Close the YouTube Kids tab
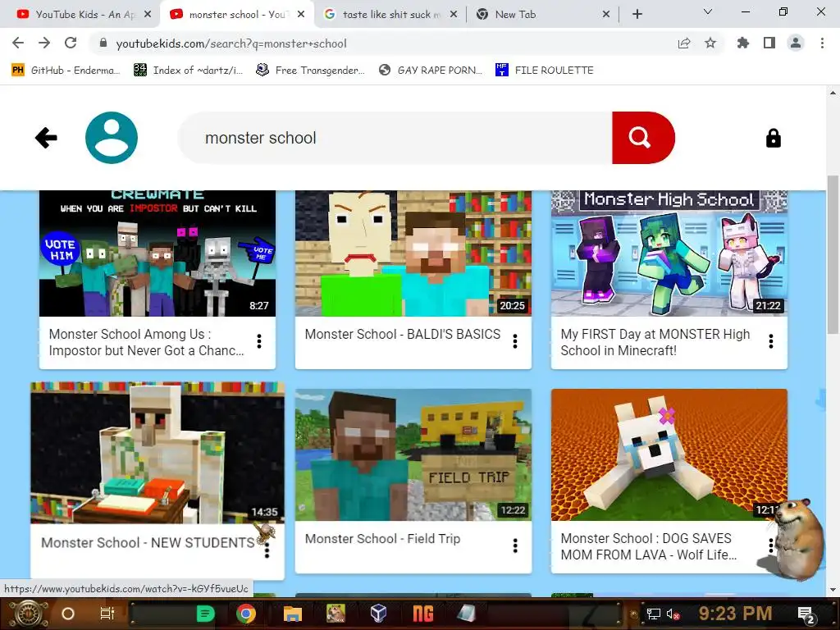This screenshot has height=630, width=840. pyautogui.click(x=148, y=15)
